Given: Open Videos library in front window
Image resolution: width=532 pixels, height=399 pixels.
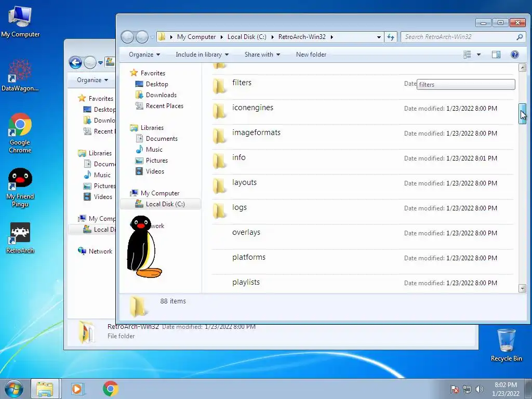Looking at the screenshot, I should [x=155, y=171].
